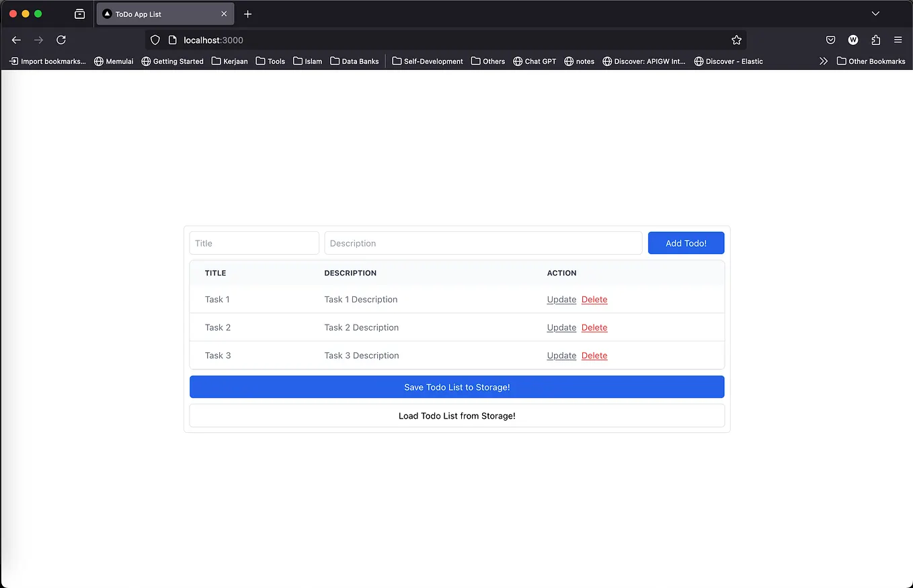This screenshot has width=913, height=588.
Task: Click the back navigation arrow
Action: click(16, 40)
